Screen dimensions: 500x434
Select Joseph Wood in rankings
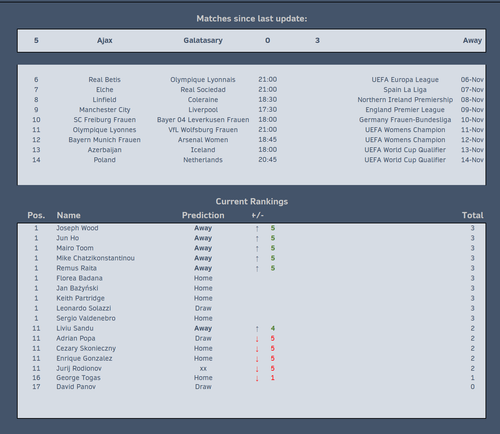pos(77,228)
